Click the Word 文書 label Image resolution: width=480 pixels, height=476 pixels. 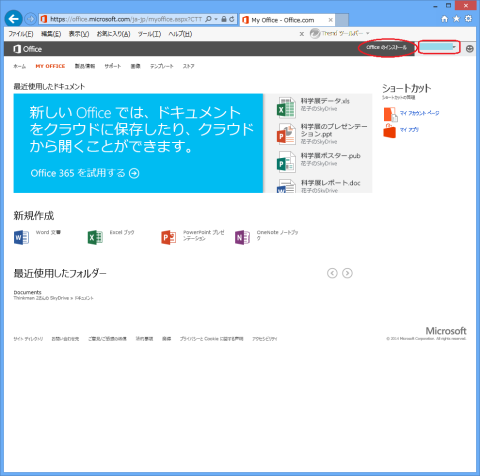pos(48,232)
